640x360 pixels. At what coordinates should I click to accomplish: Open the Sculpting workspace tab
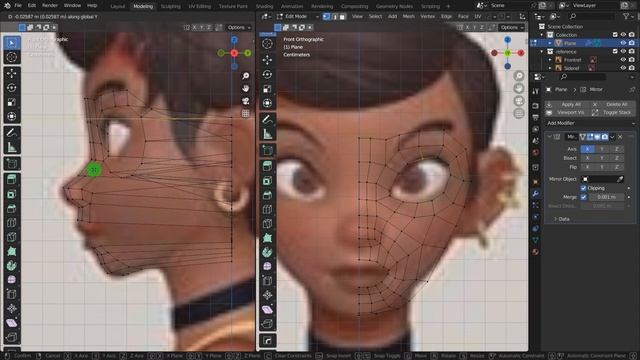pos(171,6)
